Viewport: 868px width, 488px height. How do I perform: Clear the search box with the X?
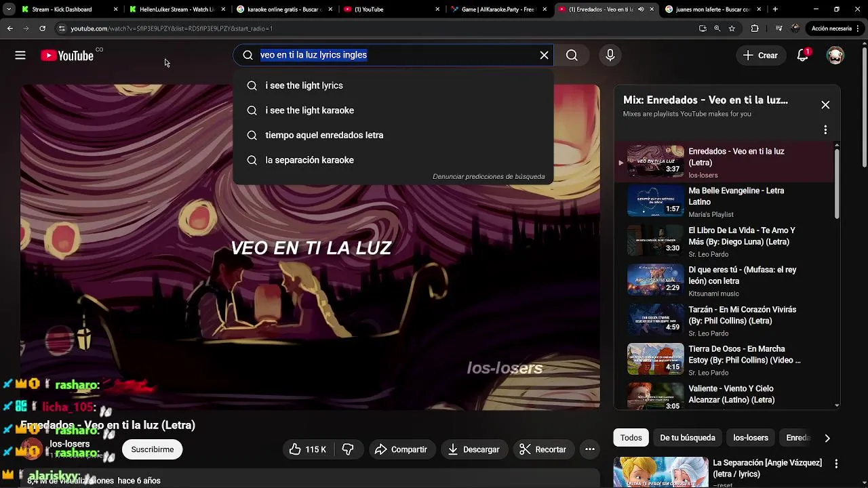pyautogui.click(x=544, y=55)
